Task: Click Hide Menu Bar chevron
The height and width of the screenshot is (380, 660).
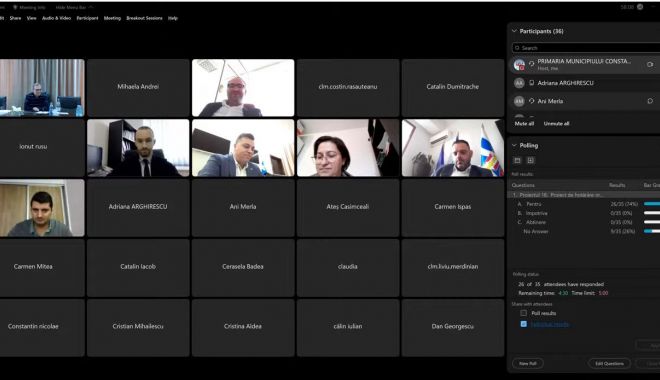Action: click(91, 7)
